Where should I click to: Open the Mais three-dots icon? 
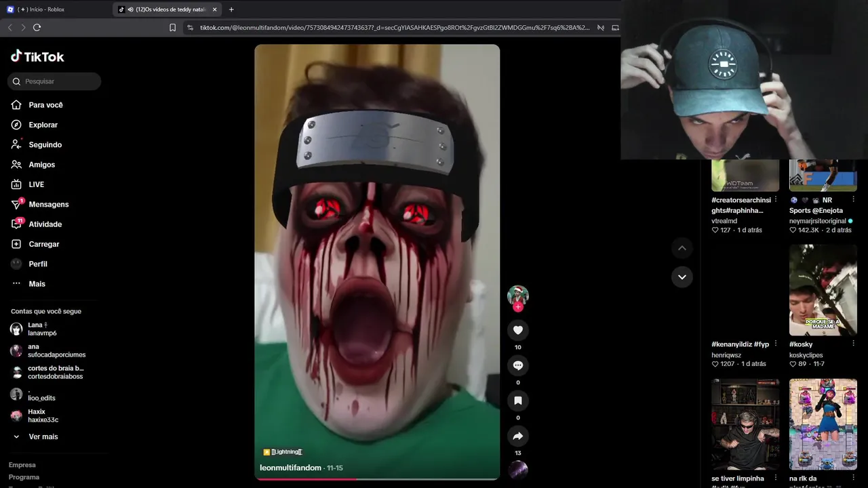click(16, 284)
